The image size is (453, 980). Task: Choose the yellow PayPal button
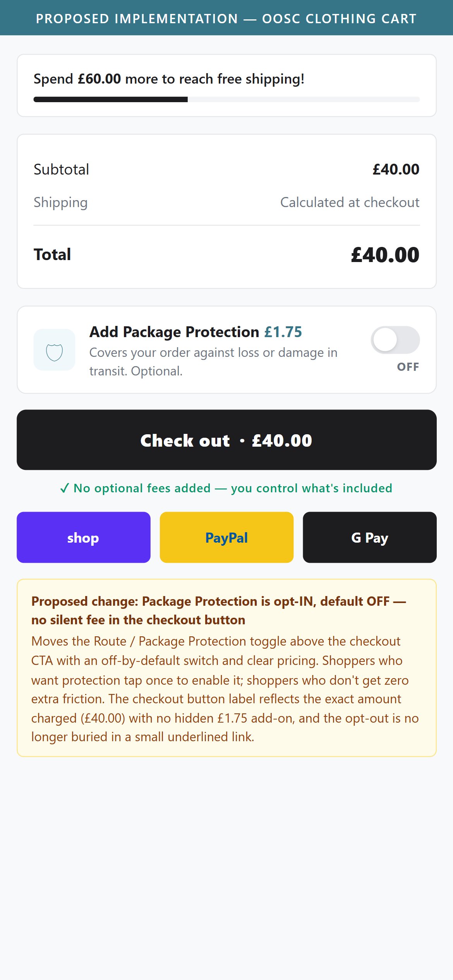226,537
